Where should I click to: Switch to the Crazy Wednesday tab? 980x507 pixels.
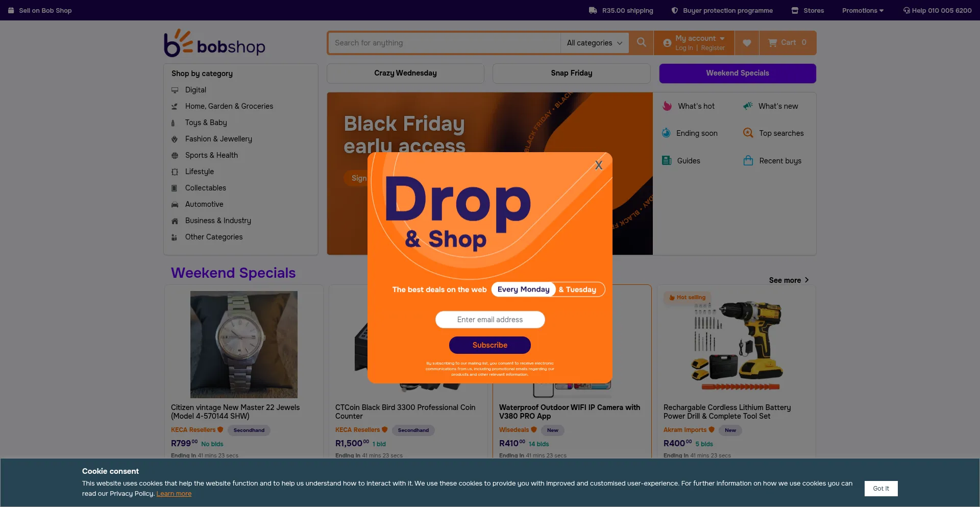point(405,73)
